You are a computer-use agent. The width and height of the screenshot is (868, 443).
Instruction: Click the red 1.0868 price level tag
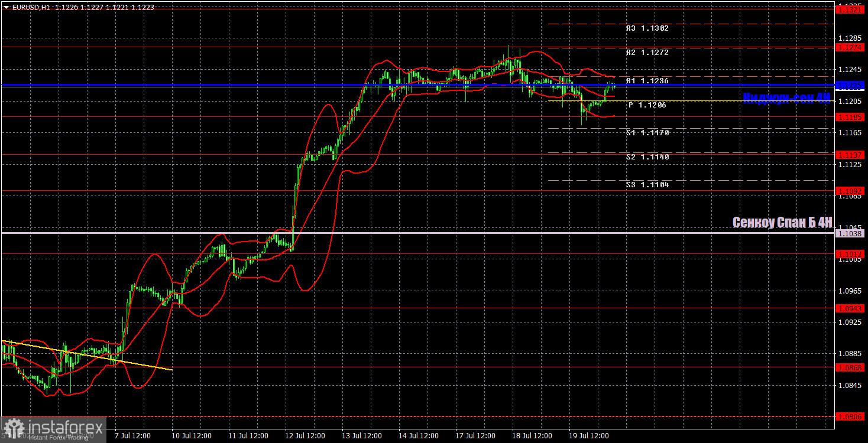coord(850,367)
